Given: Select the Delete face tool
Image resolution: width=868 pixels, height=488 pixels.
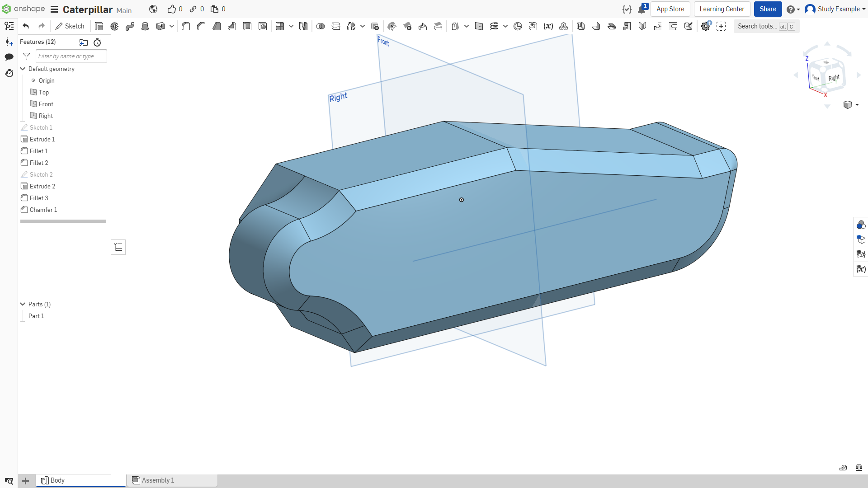Looking at the screenshot, I should point(407,26).
